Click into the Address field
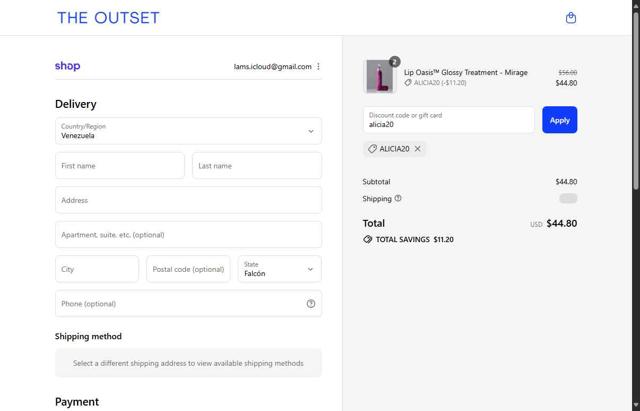640x411 pixels. pyautogui.click(x=188, y=200)
